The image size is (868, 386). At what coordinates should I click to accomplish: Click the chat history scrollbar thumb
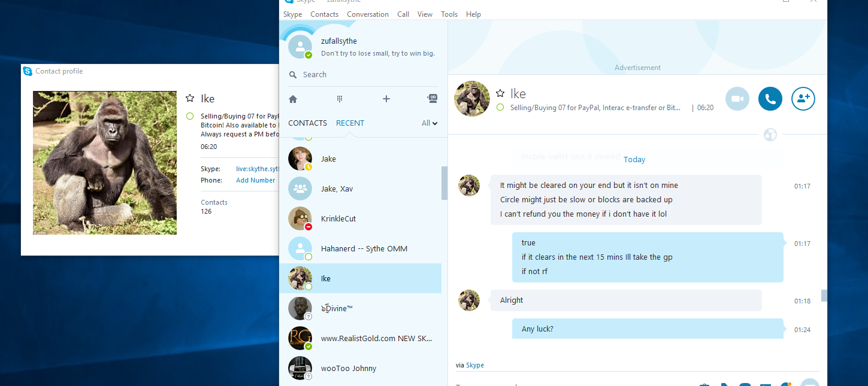coord(824,295)
